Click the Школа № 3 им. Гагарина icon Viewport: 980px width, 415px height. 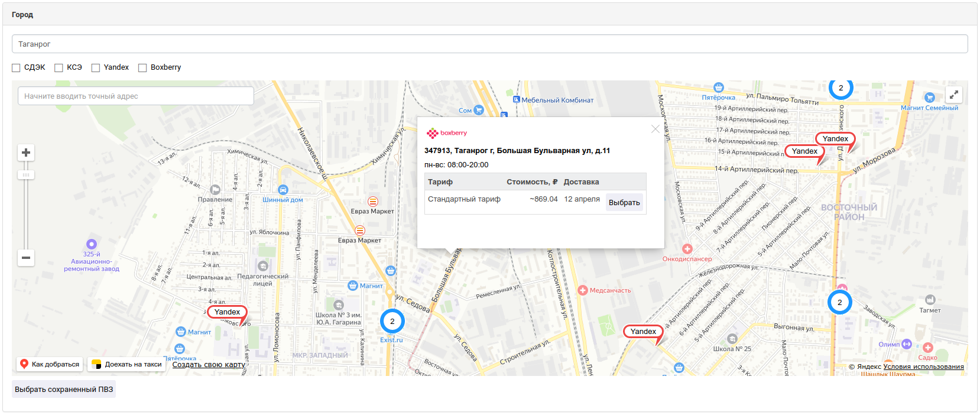(x=339, y=305)
